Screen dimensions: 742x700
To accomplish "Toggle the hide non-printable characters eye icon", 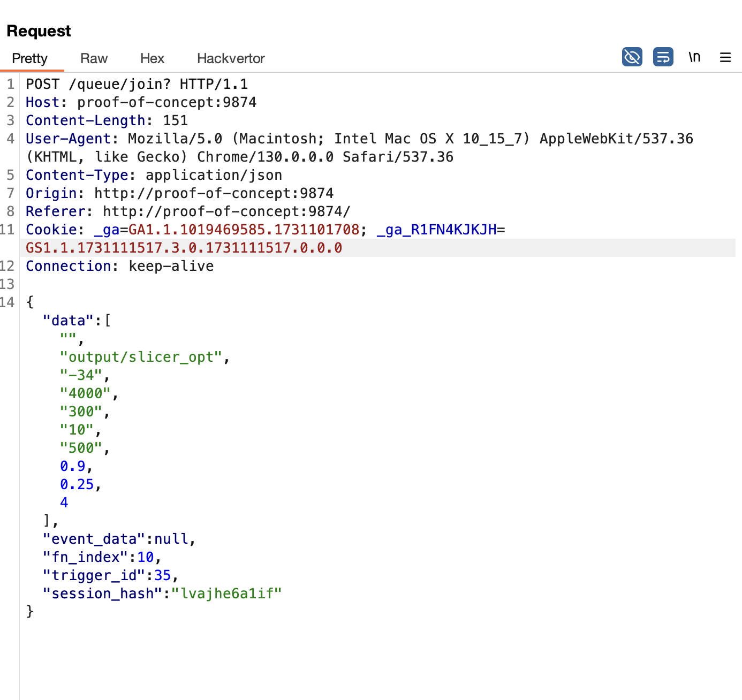I will [632, 57].
